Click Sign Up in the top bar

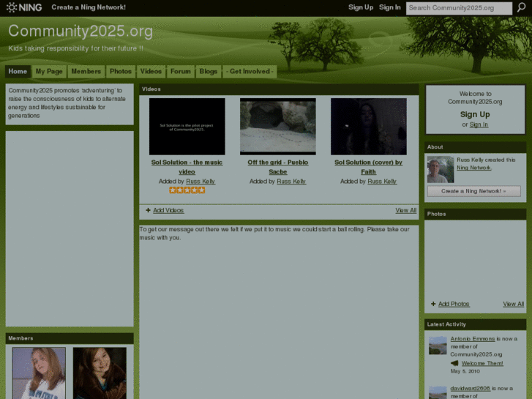[x=361, y=7]
